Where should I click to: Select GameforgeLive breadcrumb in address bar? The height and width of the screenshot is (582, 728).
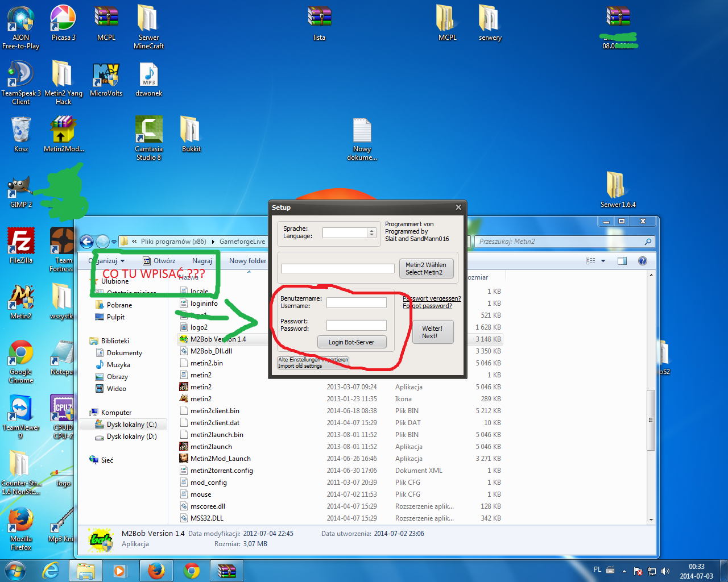(242, 242)
